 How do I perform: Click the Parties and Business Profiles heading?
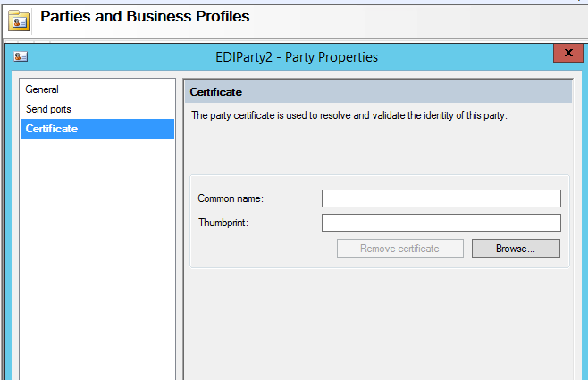(x=145, y=16)
